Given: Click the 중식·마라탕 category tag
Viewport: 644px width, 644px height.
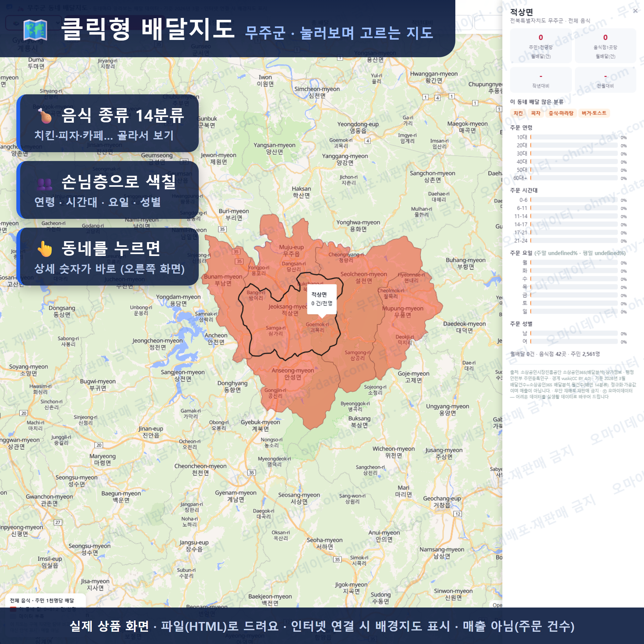Looking at the screenshot, I should pos(561,113).
